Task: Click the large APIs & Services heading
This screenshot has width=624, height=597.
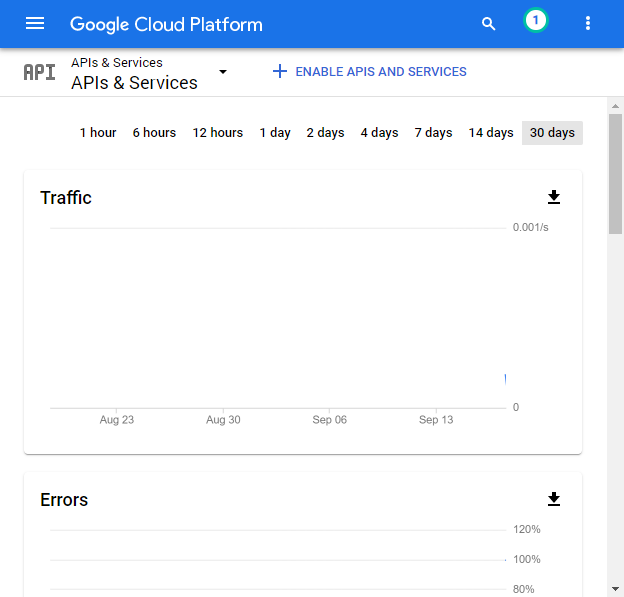Action: click(x=135, y=83)
